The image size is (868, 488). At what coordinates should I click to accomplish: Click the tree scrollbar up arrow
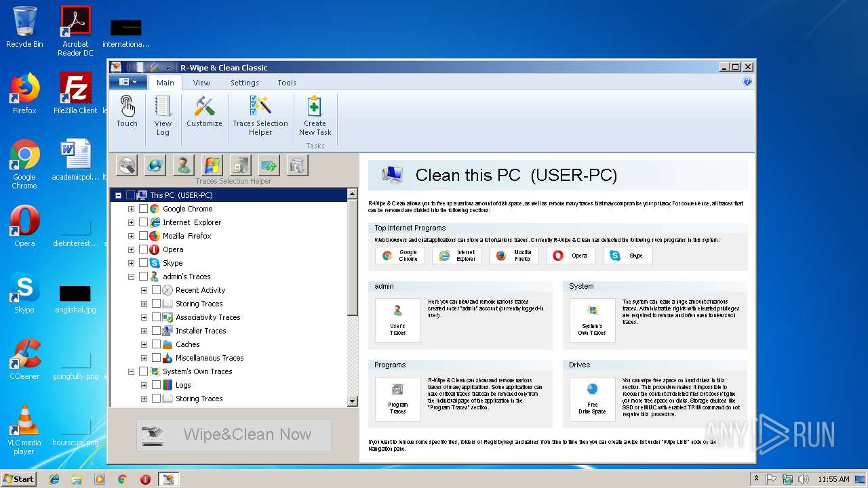pos(352,194)
